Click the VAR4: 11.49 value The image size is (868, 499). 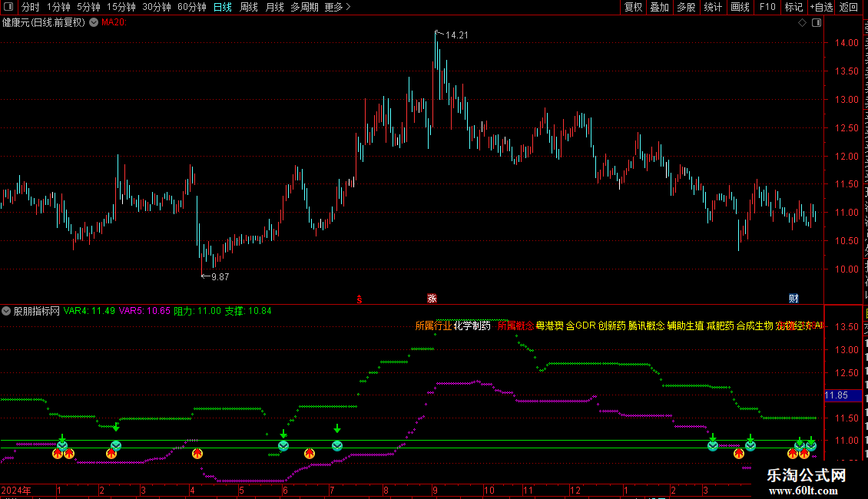(89, 311)
